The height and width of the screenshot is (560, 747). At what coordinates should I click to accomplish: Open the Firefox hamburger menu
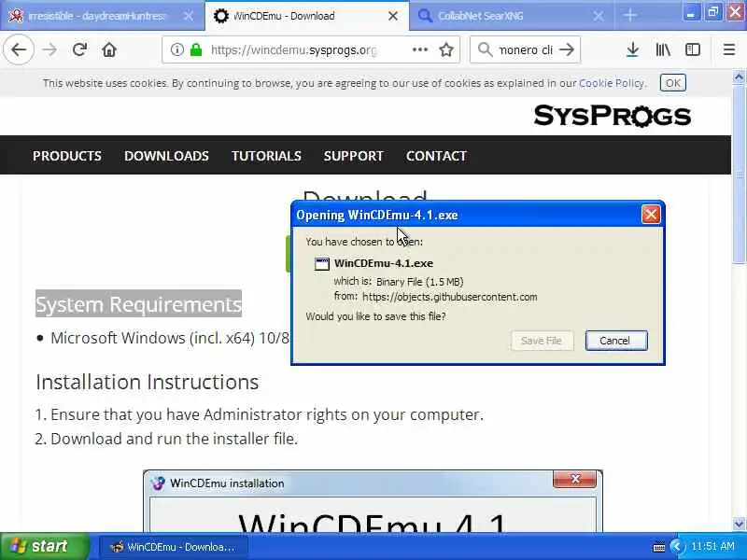[729, 49]
